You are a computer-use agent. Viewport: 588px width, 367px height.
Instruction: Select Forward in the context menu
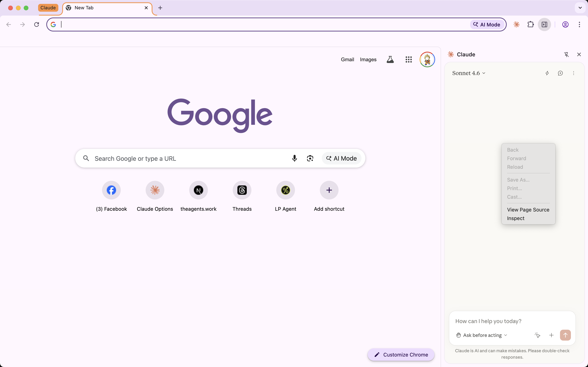[x=528, y=158]
